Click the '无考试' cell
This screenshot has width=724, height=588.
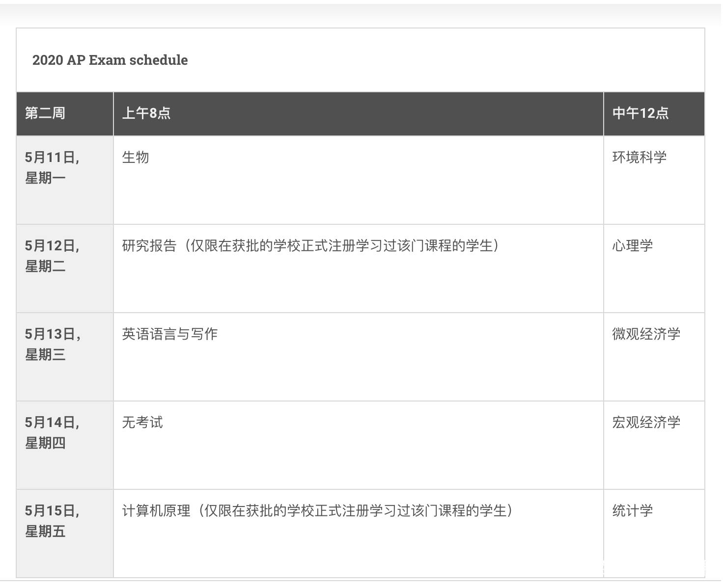pyautogui.click(x=142, y=423)
